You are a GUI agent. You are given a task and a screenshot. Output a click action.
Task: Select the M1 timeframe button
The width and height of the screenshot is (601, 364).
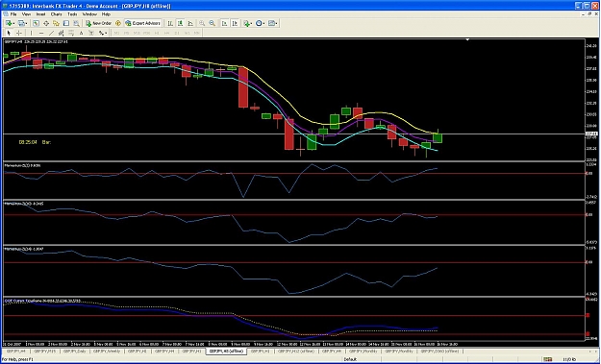(116, 34)
